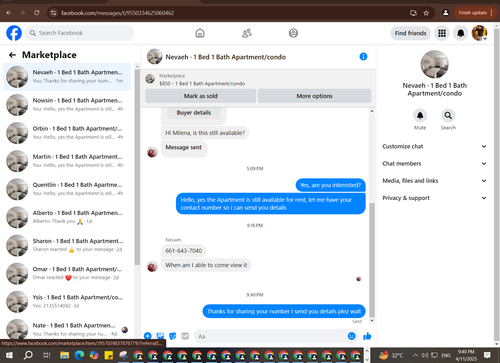This screenshot has height=363, width=500.
Task: Open Quentlin conversation in chat list
Action: 67,189
